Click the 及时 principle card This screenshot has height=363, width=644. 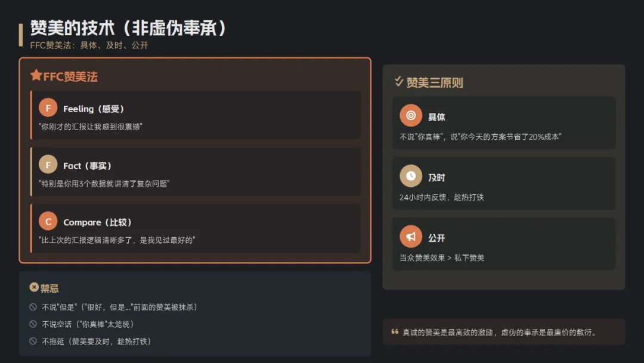pyautogui.click(x=504, y=183)
